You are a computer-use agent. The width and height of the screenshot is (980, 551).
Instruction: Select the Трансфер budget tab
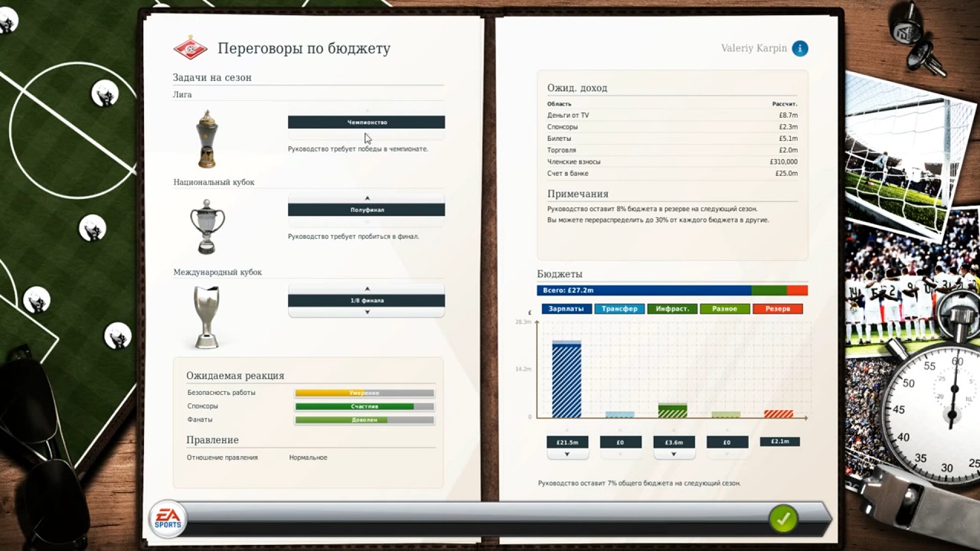click(619, 308)
